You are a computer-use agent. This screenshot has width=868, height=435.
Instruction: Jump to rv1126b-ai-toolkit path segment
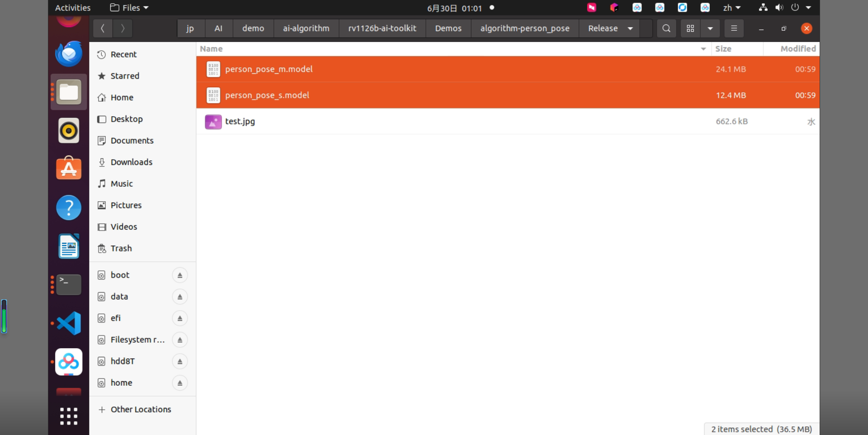coord(382,28)
